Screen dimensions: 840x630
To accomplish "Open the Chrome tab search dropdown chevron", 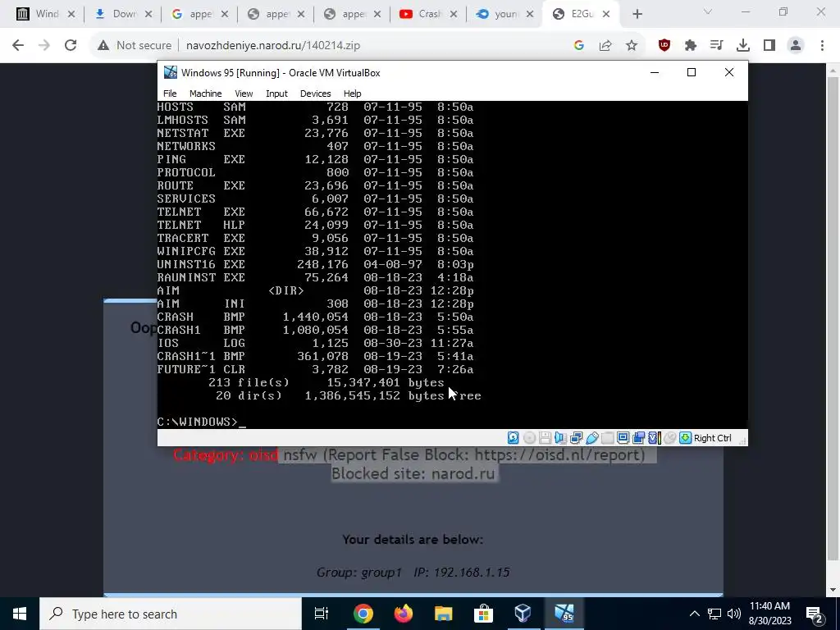I will (708, 11).
